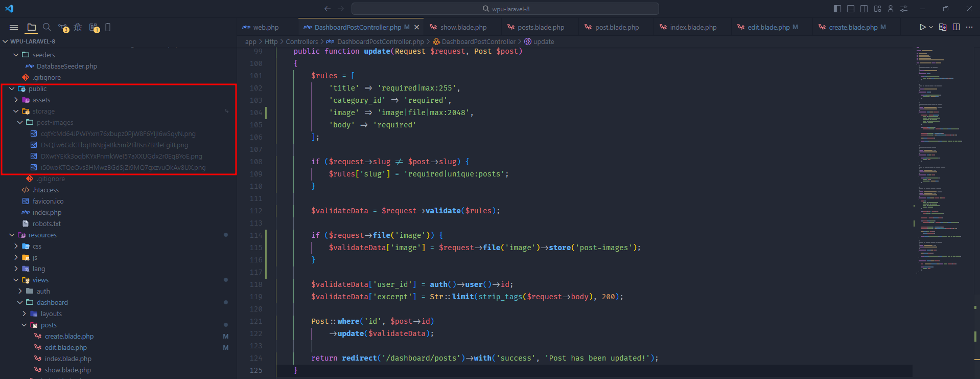Screen dimensions: 980x379
Task: Toggle the primary side bar visibility
Action: tap(837, 9)
